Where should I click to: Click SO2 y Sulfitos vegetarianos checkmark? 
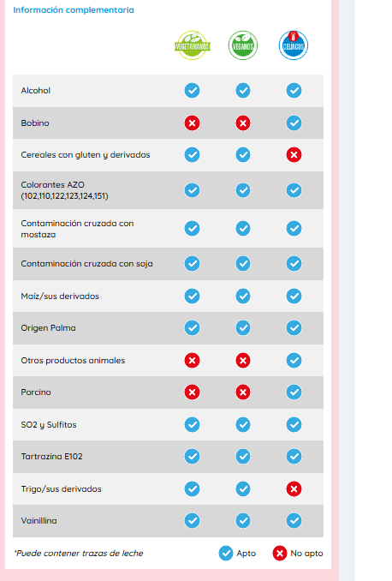point(192,425)
